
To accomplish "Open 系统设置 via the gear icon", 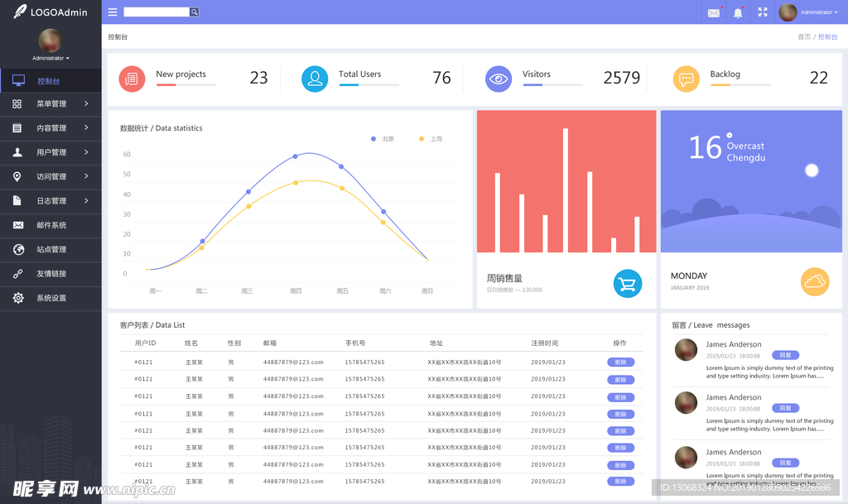I will point(19,298).
